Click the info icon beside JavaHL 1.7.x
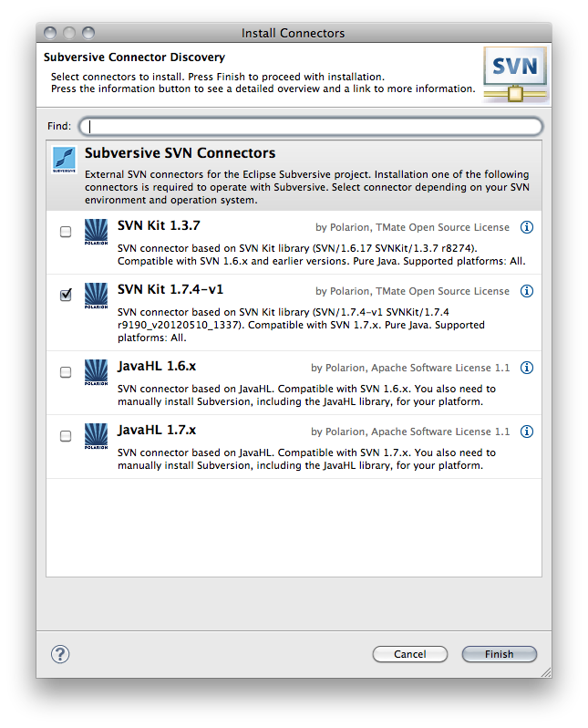 click(x=526, y=432)
